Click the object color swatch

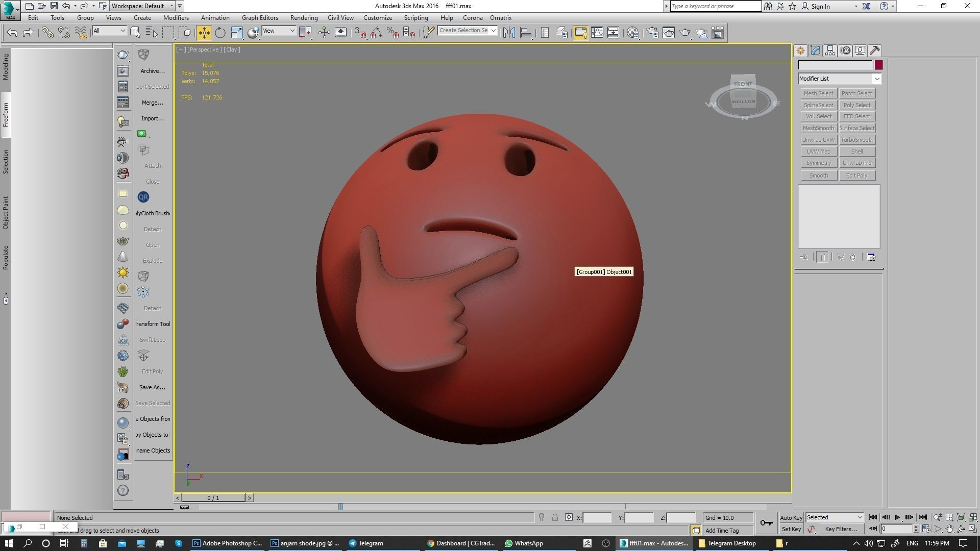tap(878, 65)
